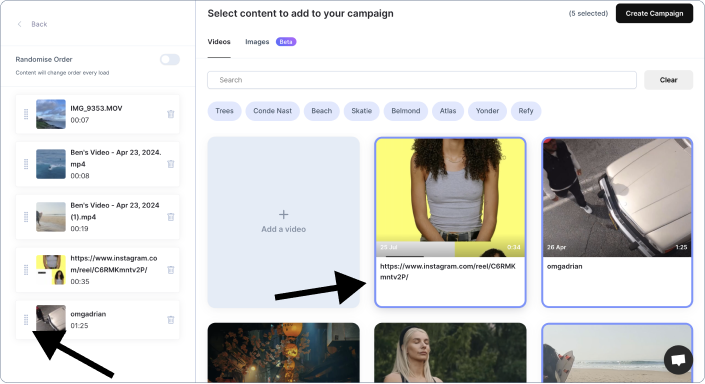Grab the drag handle of IMG_9353.MOV
The height and width of the screenshot is (384, 705).
(26, 114)
